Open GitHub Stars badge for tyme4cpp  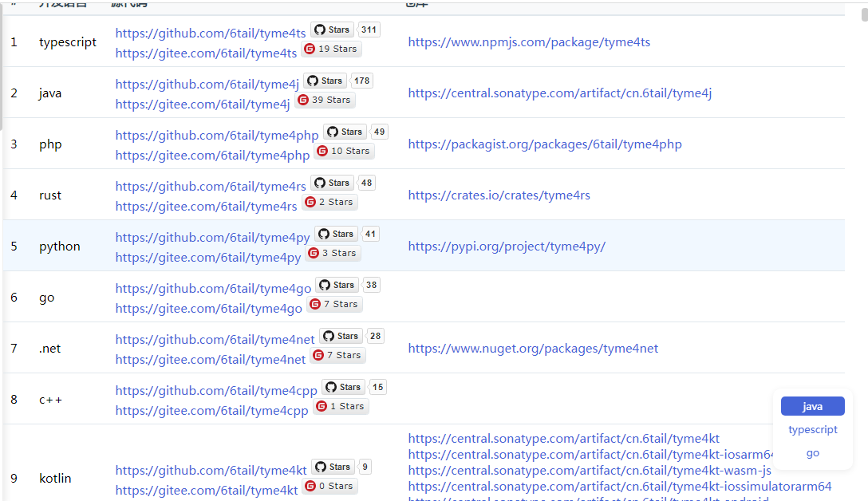[x=343, y=386]
